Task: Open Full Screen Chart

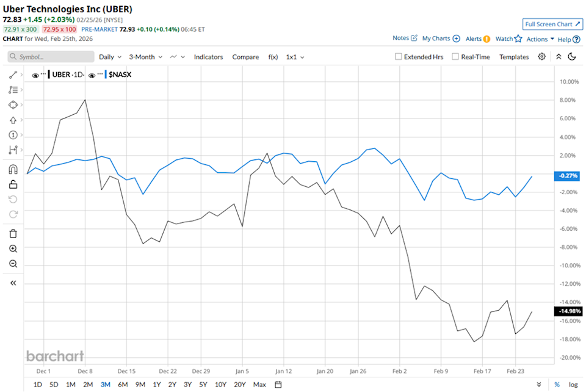Action: 552,24
